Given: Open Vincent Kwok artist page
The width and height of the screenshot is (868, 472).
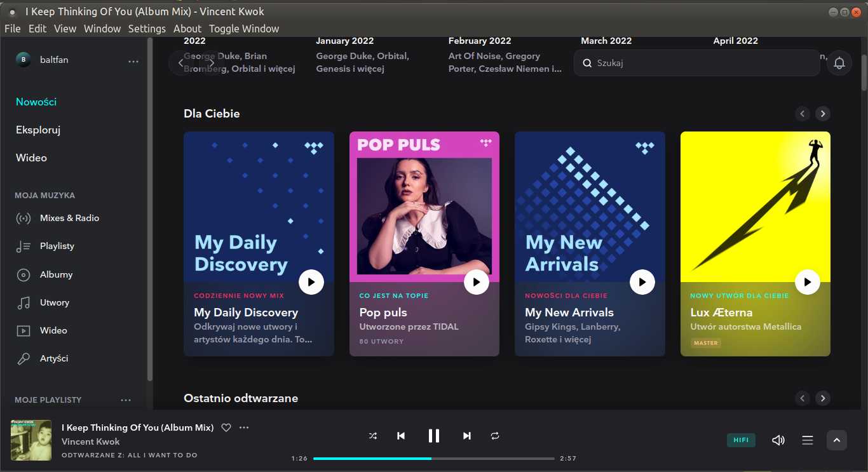Looking at the screenshot, I should pos(91,442).
